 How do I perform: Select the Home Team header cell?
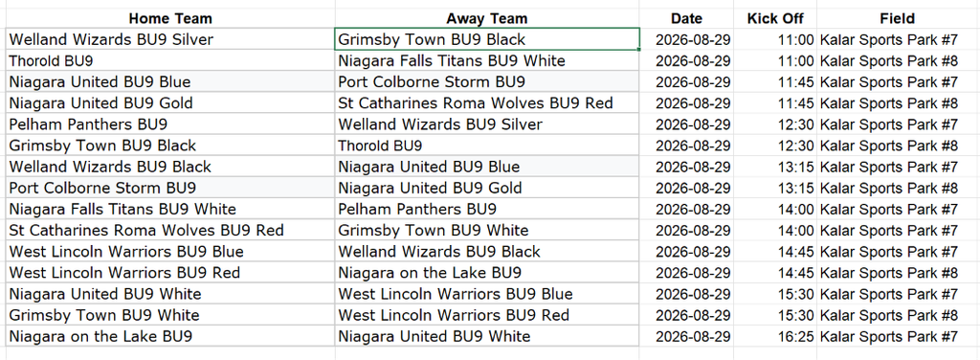click(x=170, y=18)
